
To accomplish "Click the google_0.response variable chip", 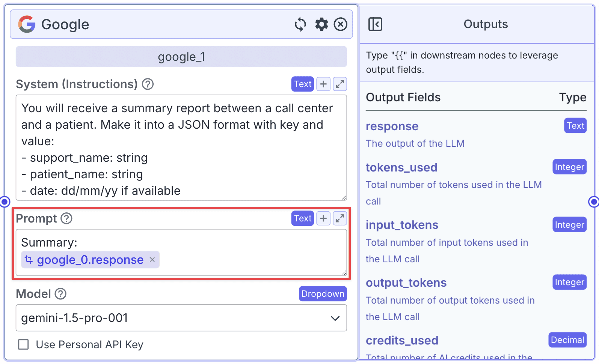I will pyautogui.click(x=90, y=260).
